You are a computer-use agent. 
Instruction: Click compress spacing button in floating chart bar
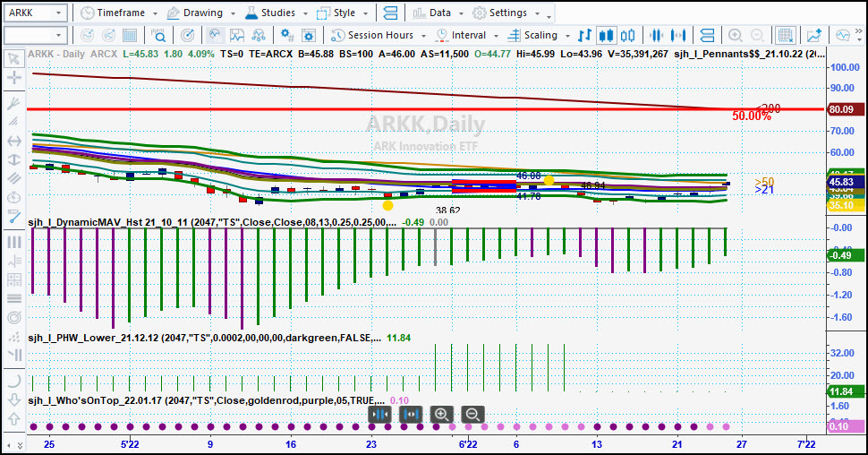point(380,414)
